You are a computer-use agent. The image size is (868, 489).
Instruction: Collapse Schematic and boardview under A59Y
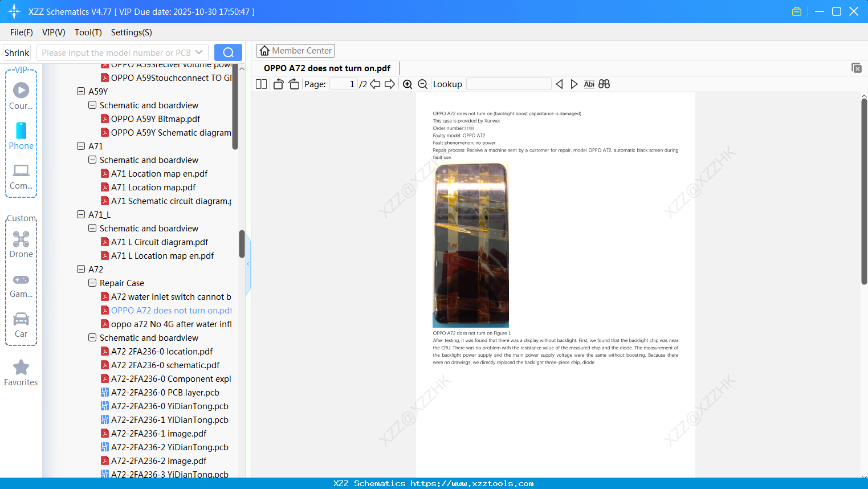(92, 105)
